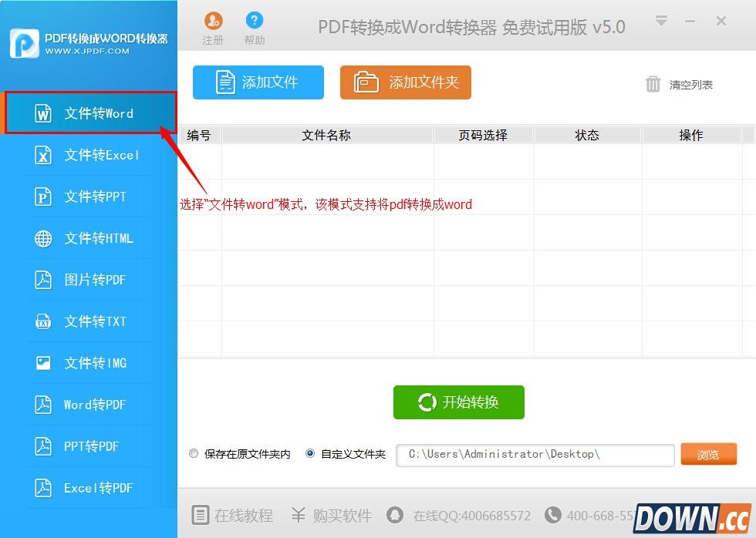Select the Excel转PDF mode
This screenshot has height=538, width=756.
(89, 488)
